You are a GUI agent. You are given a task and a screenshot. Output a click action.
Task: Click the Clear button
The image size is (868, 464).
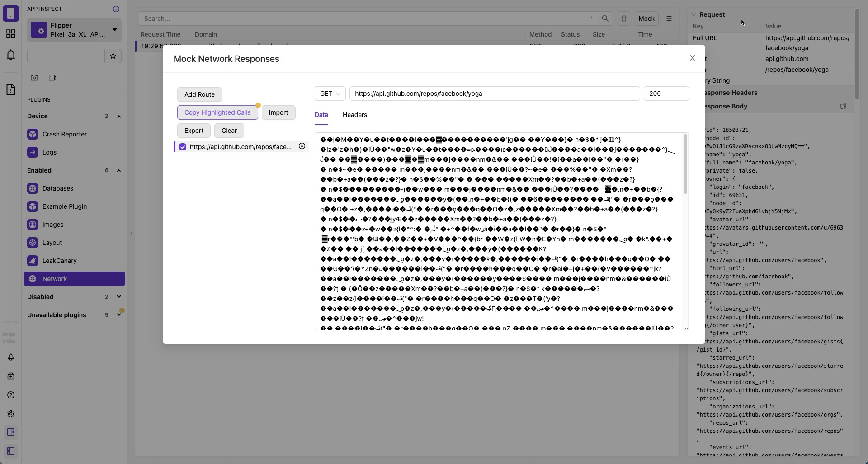(x=229, y=131)
